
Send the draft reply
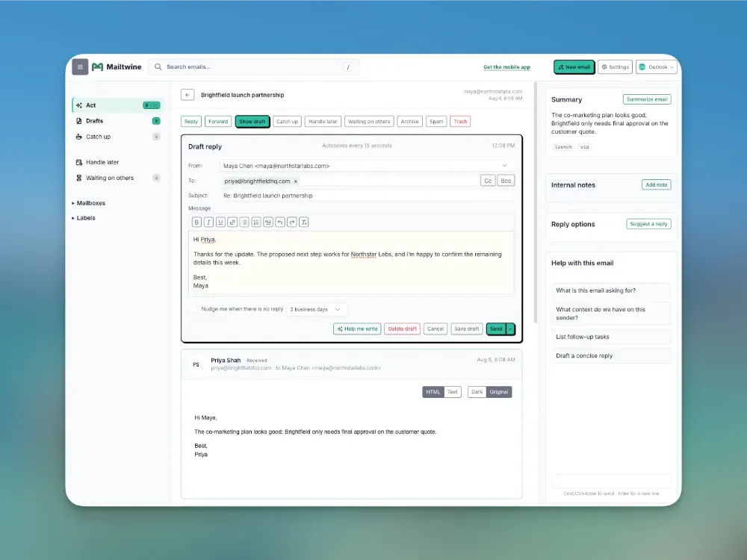pyautogui.click(x=497, y=329)
